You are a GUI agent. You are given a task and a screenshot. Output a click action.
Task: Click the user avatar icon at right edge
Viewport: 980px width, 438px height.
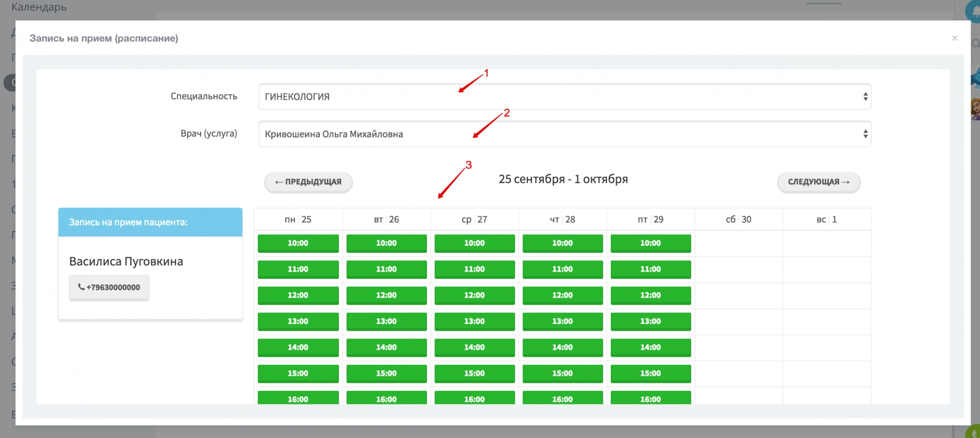click(x=975, y=108)
